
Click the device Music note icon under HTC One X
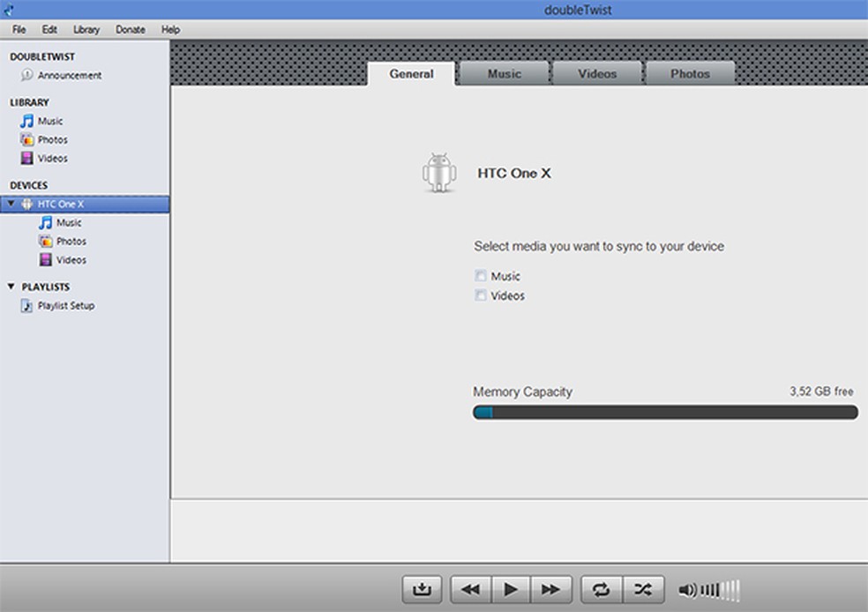[45, 222]
